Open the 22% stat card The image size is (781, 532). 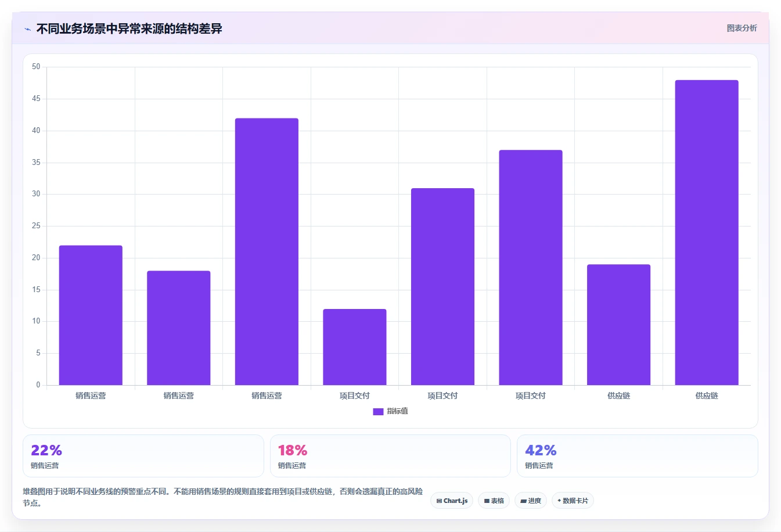(143, 456)
